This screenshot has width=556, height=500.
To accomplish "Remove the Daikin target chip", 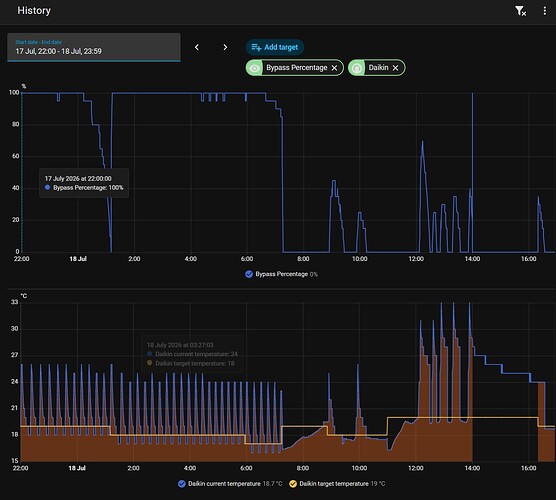I will click(395, 68).
